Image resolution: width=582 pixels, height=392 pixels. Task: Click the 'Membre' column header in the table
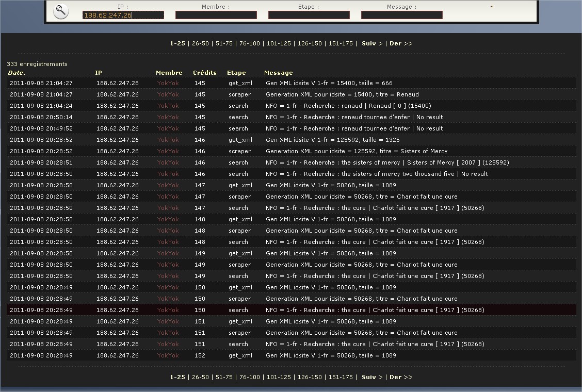[169, 73]
